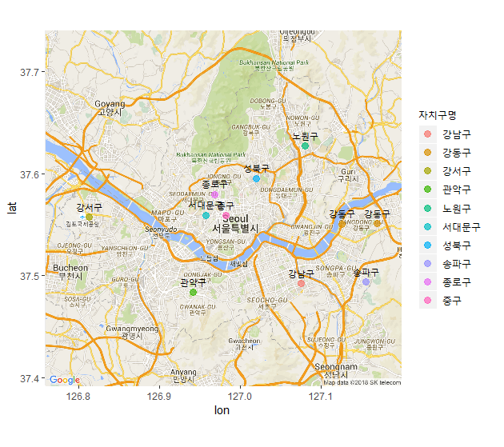
Task: Click the Bucheon city label
Action: click(70, 272)
